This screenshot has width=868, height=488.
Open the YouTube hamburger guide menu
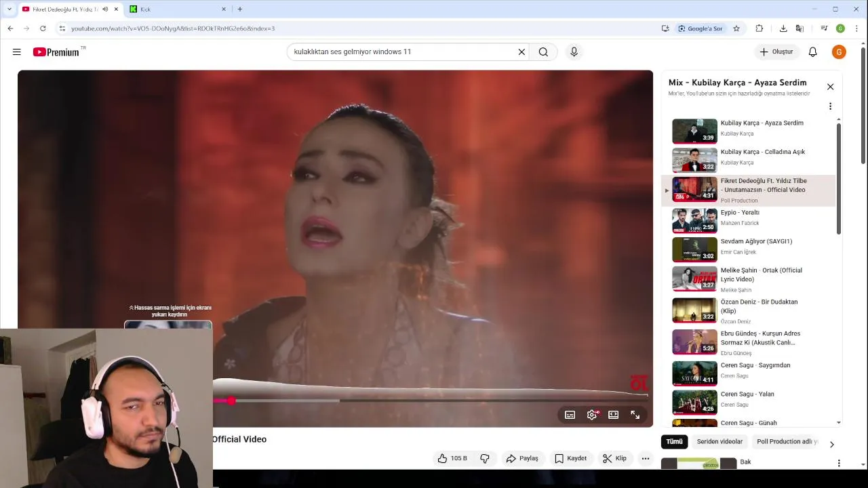pyautogui.click(x=17, y=52)
